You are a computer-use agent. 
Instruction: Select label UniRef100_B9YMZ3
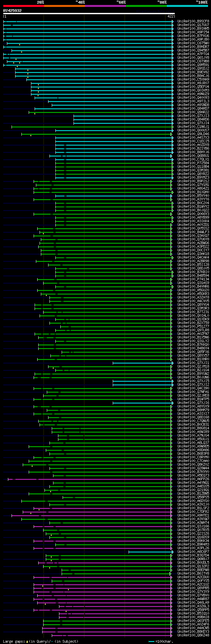point(193,178)
